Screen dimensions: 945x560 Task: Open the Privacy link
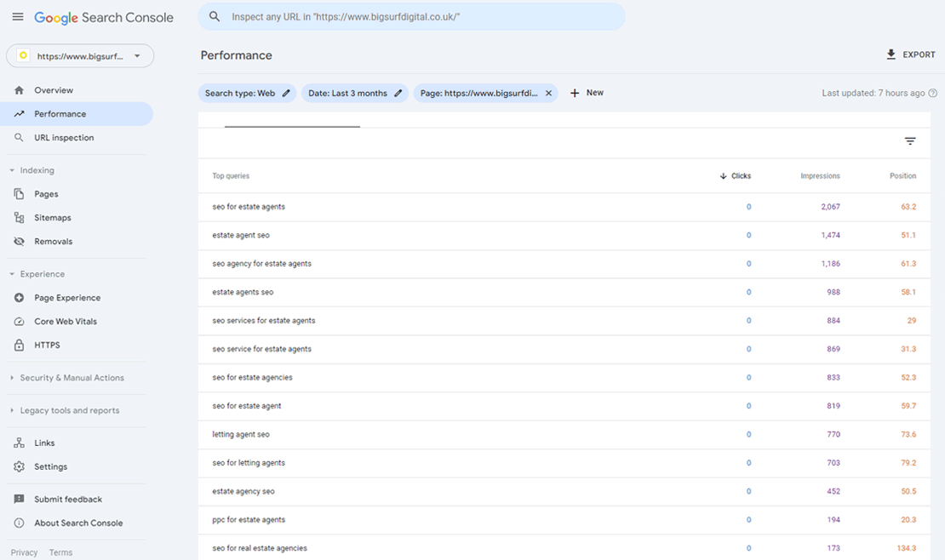(x=24, y=552)
